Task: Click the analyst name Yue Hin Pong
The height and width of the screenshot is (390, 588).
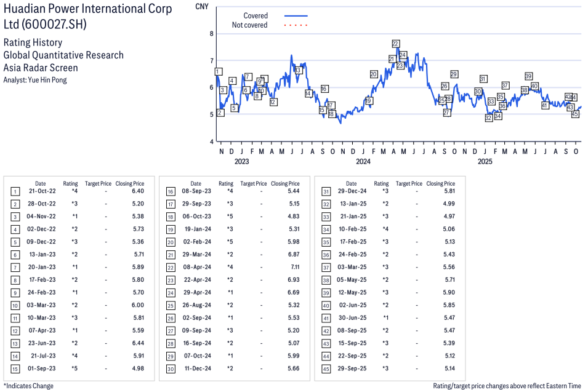Action: click(x=35, y=80)
